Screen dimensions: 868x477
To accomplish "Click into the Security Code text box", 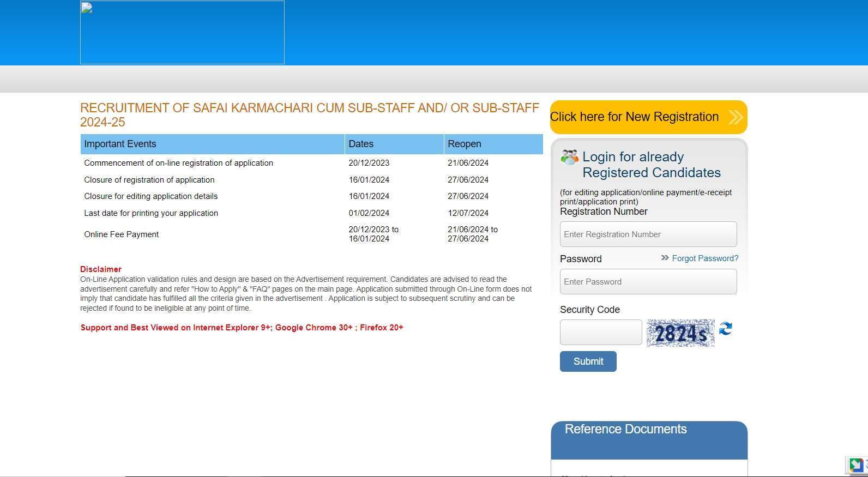I will pos(600,333).
